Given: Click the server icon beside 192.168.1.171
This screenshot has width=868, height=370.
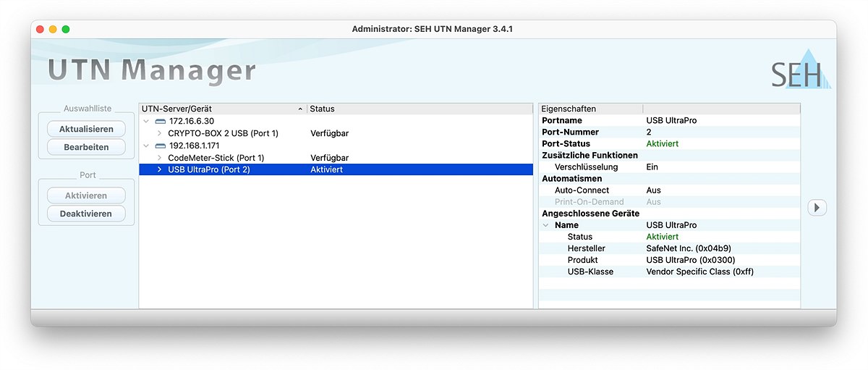Looking at the screenshot, I should pyautogui.click(x=161, y=146).
